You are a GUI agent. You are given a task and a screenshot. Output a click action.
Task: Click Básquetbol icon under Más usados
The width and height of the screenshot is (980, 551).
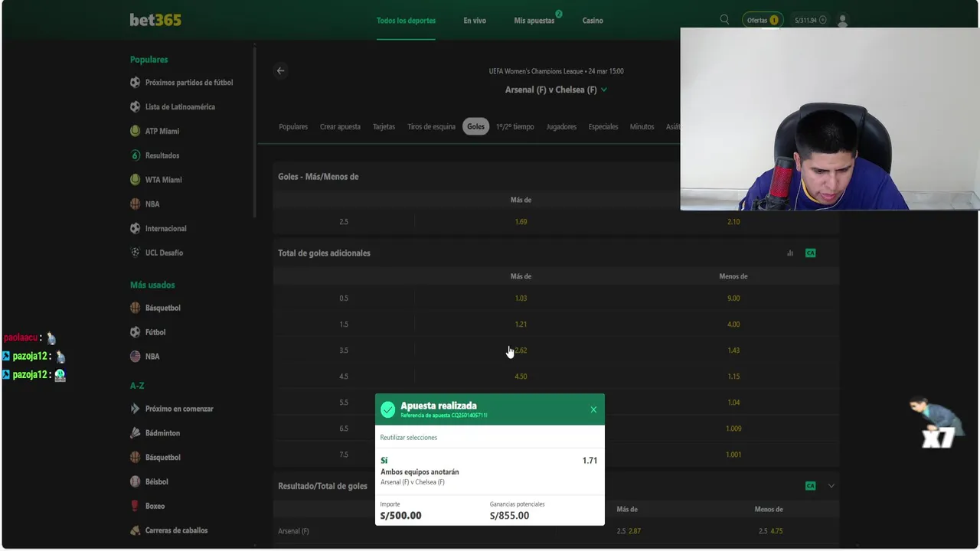point(136,308)
